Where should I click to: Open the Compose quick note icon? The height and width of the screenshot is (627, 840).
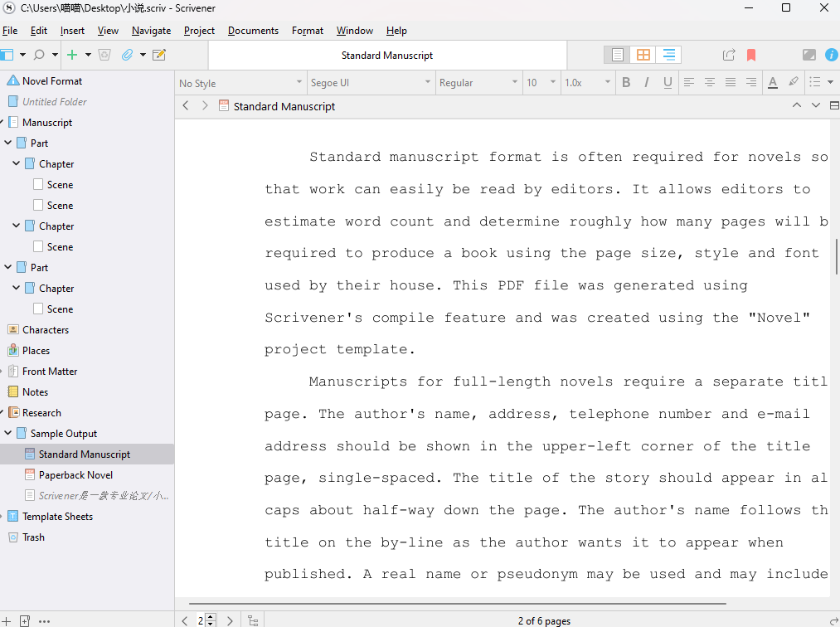(x=159, y=55)
